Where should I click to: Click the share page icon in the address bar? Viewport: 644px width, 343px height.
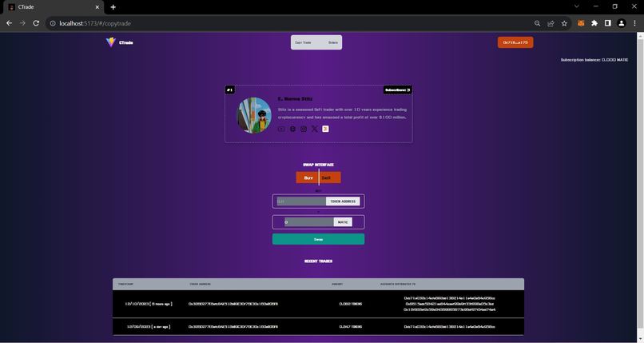click(x=551, y=23)
